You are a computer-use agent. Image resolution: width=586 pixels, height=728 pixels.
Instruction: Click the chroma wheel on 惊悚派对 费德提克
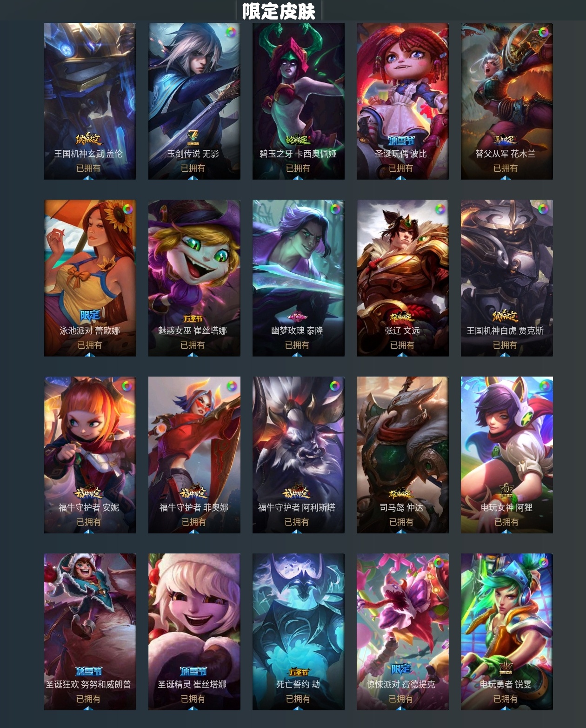[x=439, y=563]
